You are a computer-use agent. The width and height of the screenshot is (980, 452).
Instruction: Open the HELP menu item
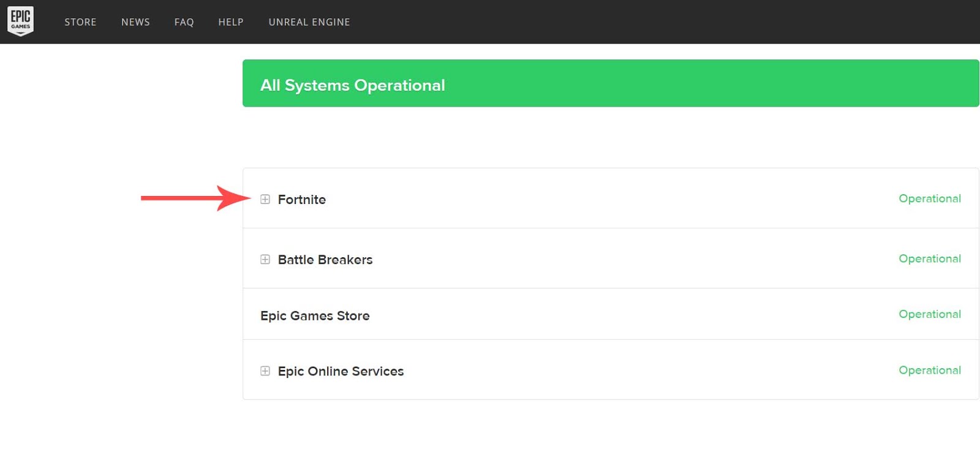[x=231, y=22]
